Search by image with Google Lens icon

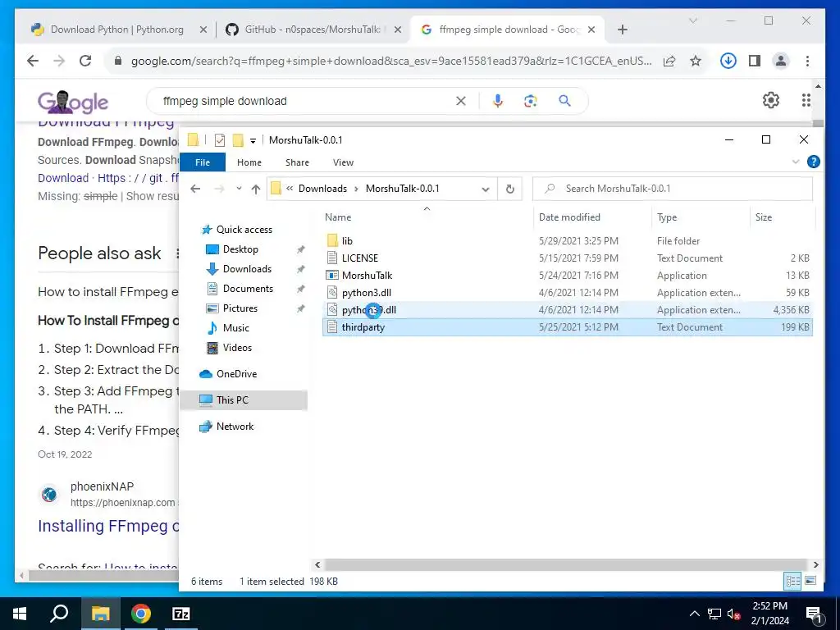[x=531, y=101]
